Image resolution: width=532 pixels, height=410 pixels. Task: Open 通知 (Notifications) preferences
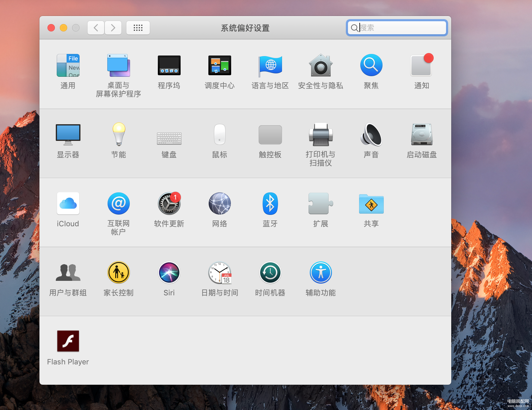[422, 65]
